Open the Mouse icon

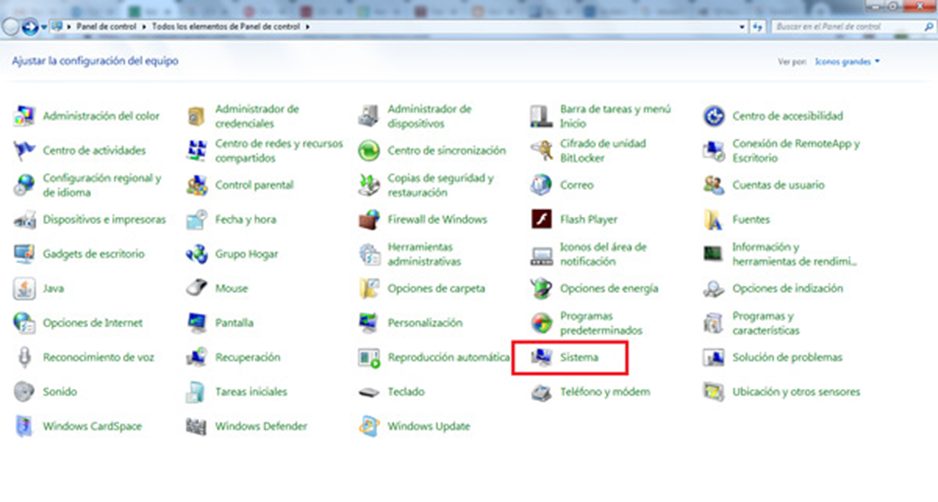196,288
